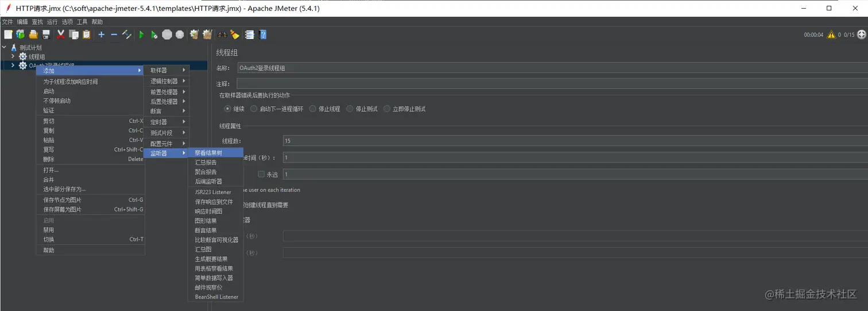Select the 停止测试 radio button
This screenshot has height=311, width=868.
pyautogui.click(x=350, y=109)
